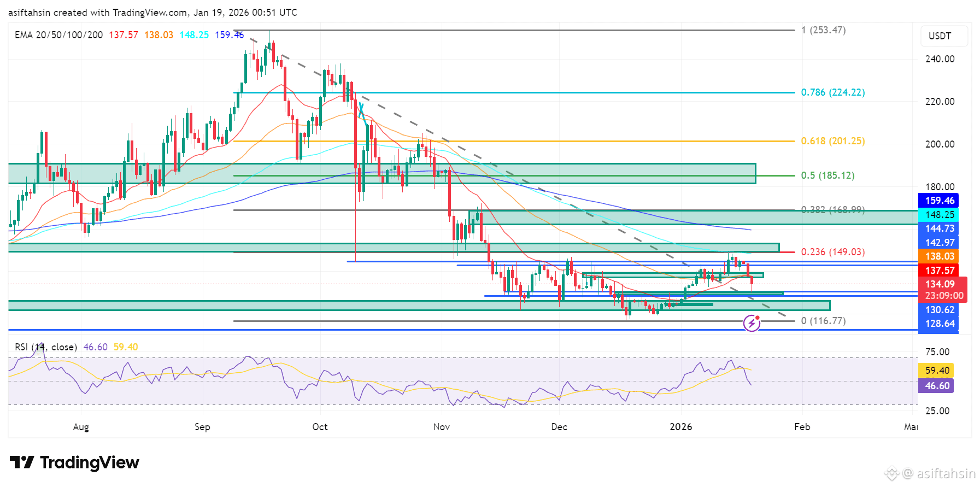This screenshot has height=487, width=980.
Task: Click the 144.73 blue price tag
Action: tap(938, 228)
